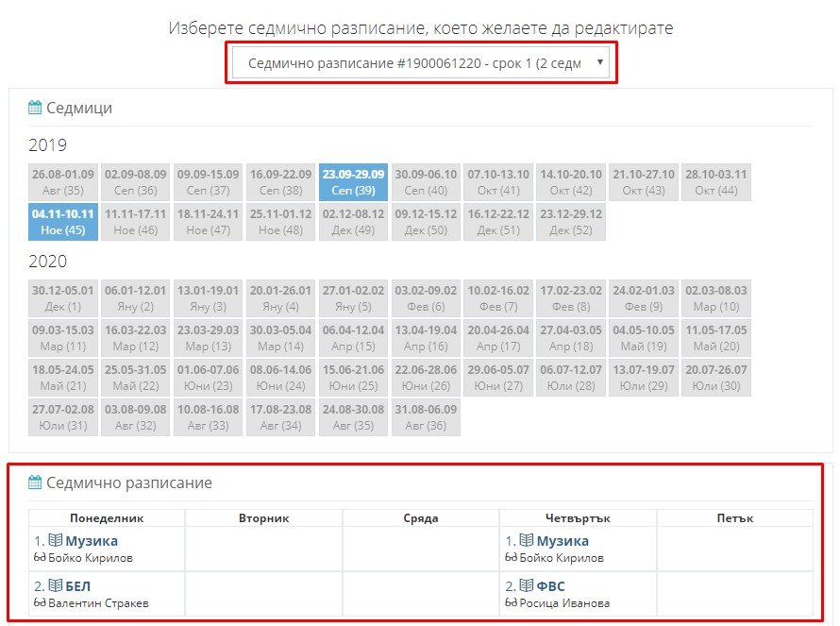The width and height of the screenshot is (840, 626).
Task: Click calendar icon beside Седмично разписание heading
Action: point(35,482)
